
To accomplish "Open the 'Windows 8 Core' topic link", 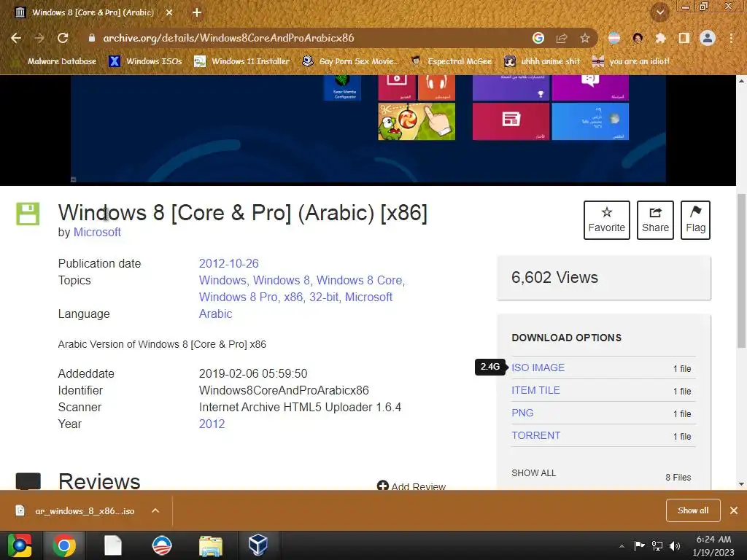I will pyautogui.click(x=359, y=281).
